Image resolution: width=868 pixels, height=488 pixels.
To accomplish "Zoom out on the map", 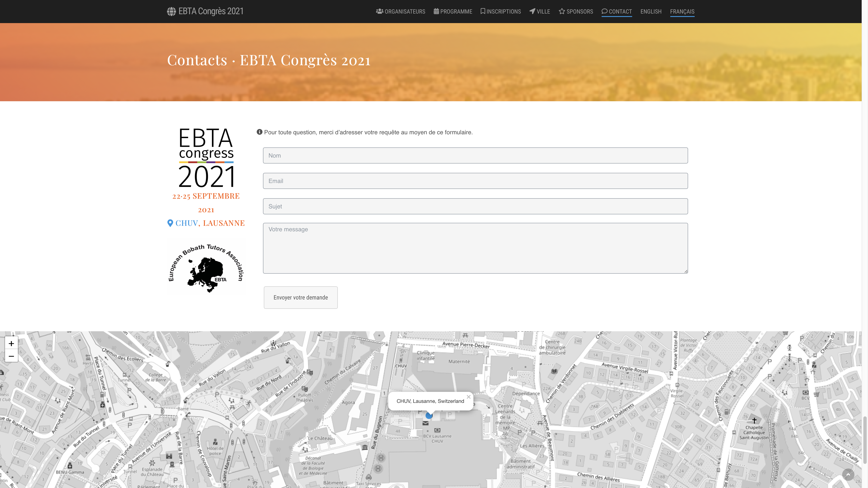I will tap(11, 356).
